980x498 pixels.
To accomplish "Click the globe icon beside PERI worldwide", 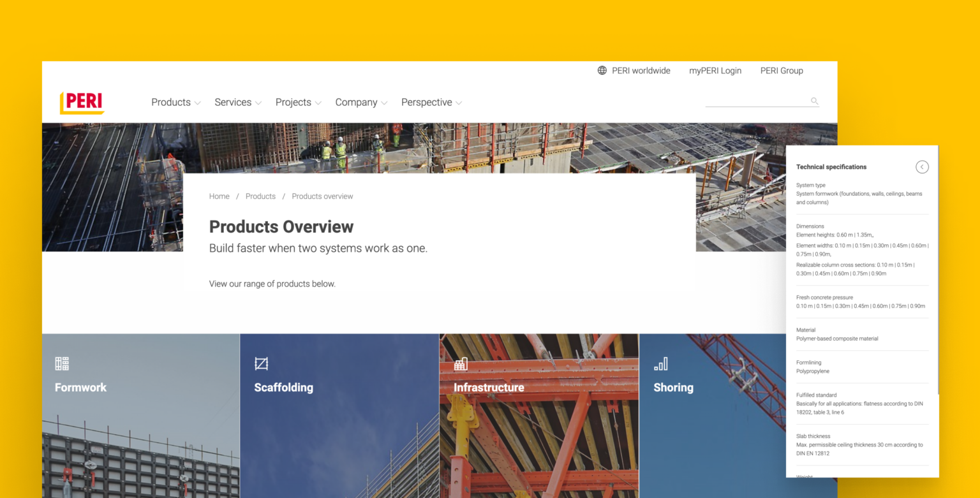I will click(x=602, y=71).
